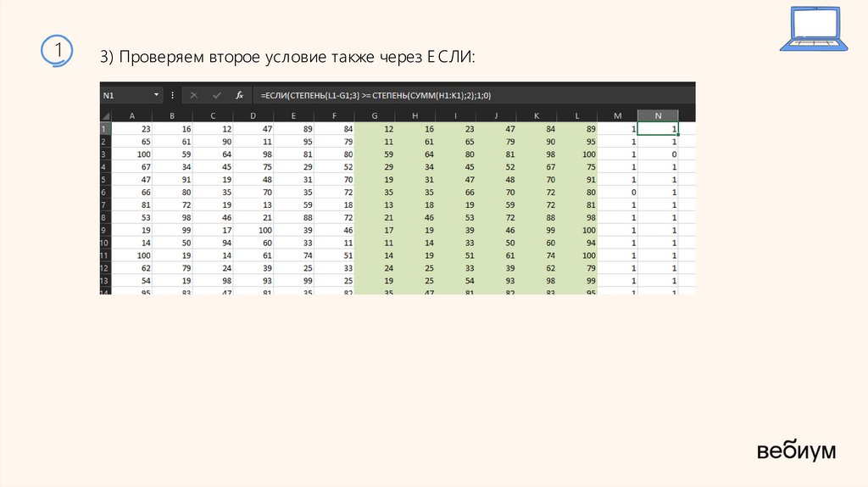Screen dimensions: 868x487
Task: Select row 13 header
Action: pyautogui.click(x=106, y=281)
